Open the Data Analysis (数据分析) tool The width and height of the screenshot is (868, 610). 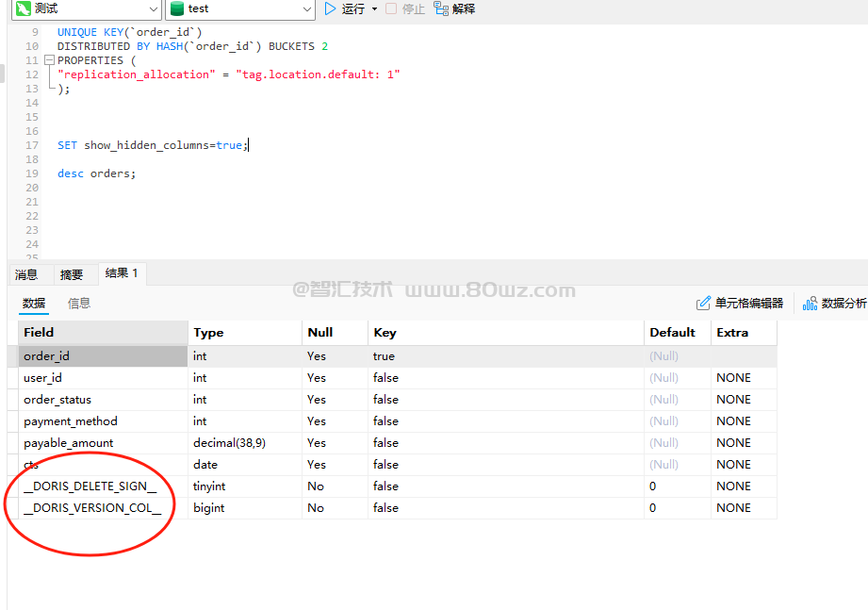click(x=834, y=303)
